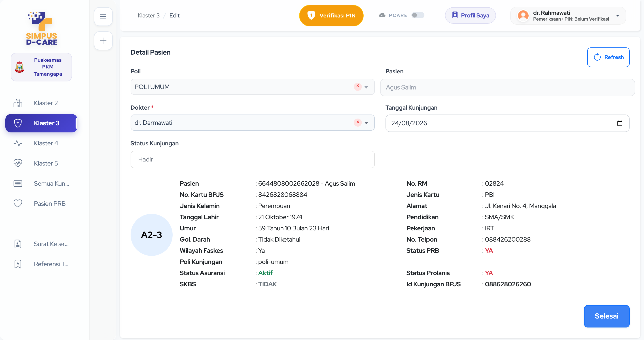Screen dimensions: 644x340
Task: Click the Surat Keterangan document icon
Action: pyautogui.click(x=18, y=244)
